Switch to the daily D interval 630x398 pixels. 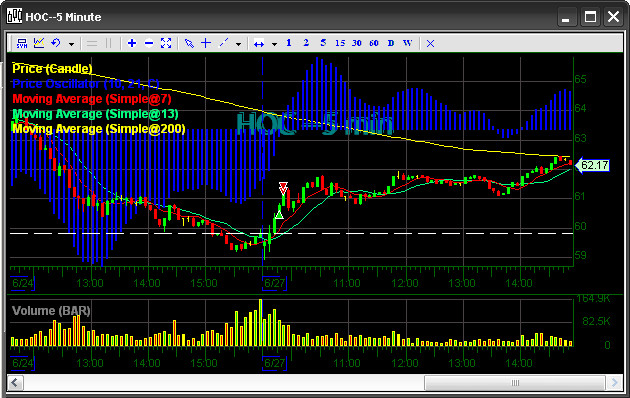[391, 43]
